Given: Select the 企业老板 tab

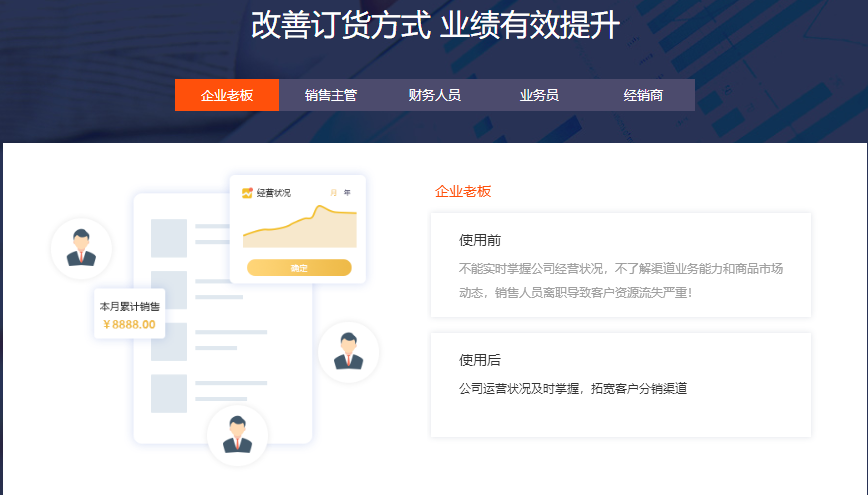Looking at the screenshot, I should pyautogui.click(x=227, y=95).
